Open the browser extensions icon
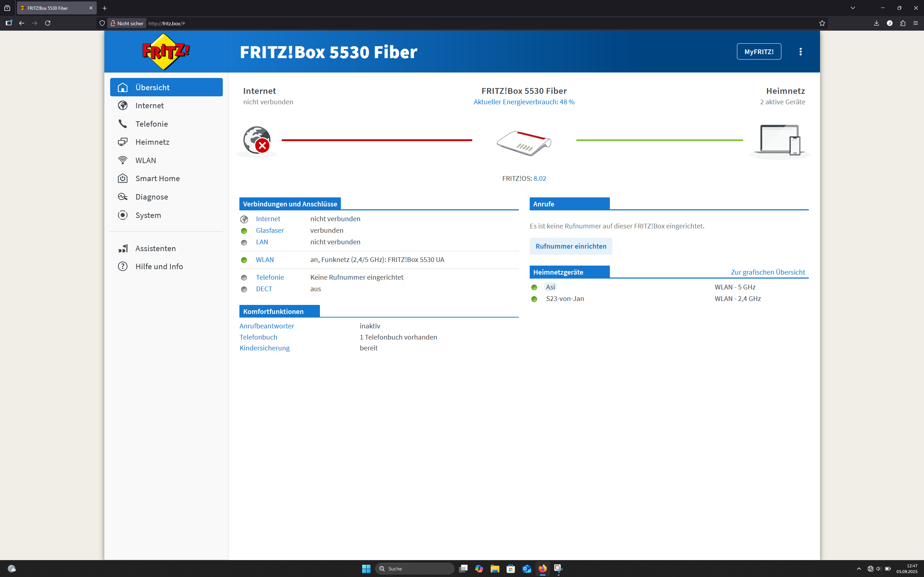 (903, 23)
